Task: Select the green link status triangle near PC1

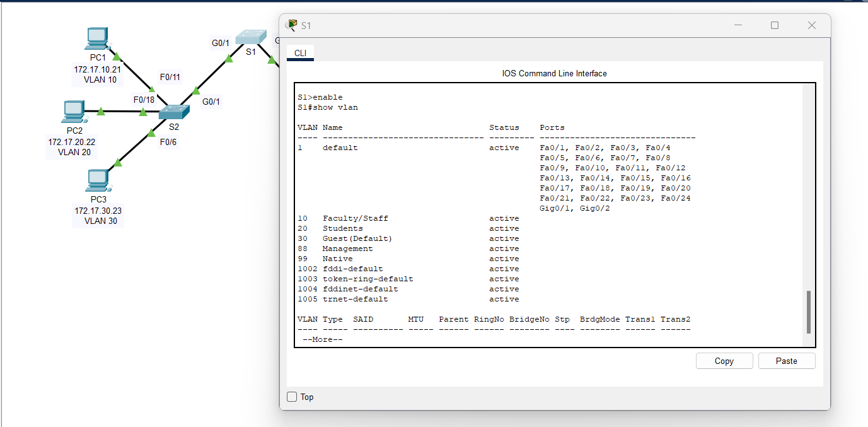Action: [117, 57]
